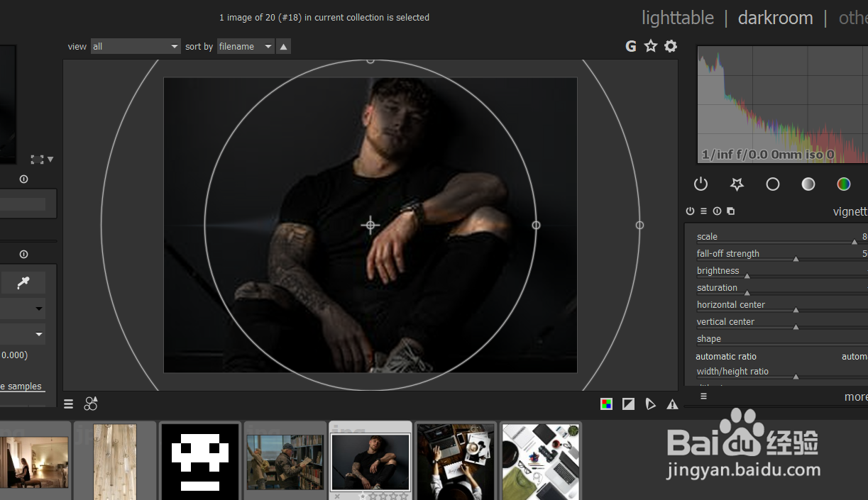
Task: Reset the upper left panel module
Action: tap(23, 179)
